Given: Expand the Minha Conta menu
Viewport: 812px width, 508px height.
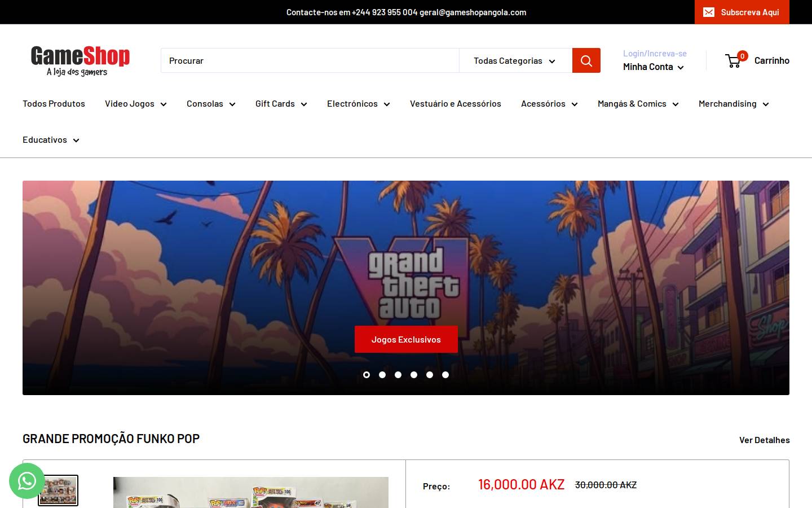Looking at the screenshot, I should pyautogui.click(x=654, y=67).
